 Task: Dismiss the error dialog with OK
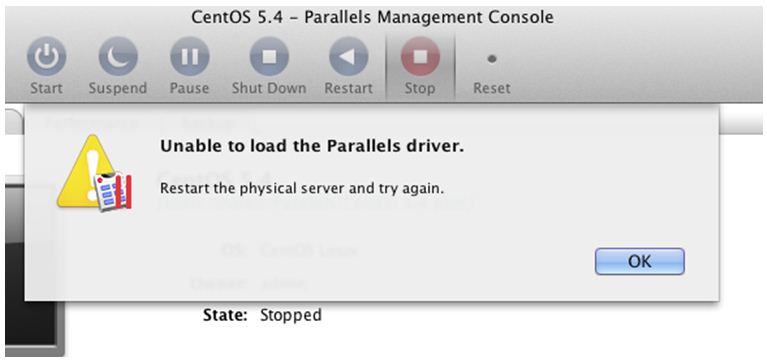tap(639, 261)
